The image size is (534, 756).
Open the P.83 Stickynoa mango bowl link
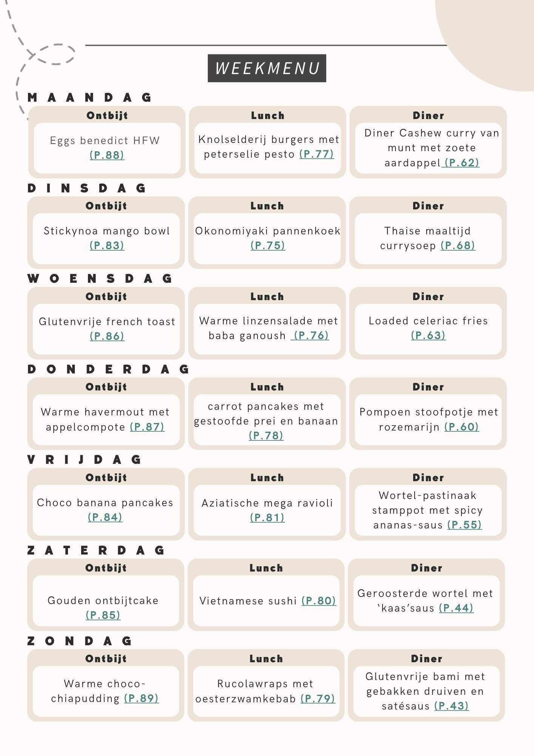click(107, 246)
